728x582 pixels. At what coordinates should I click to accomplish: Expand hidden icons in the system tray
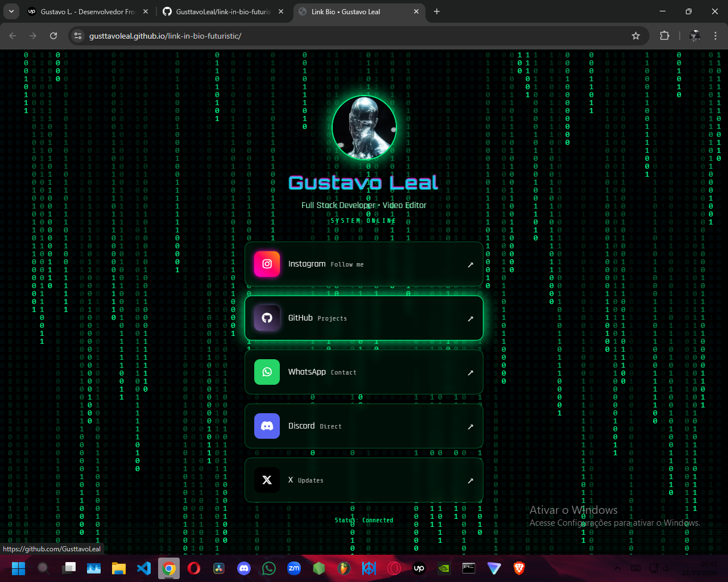click(618, 568)
